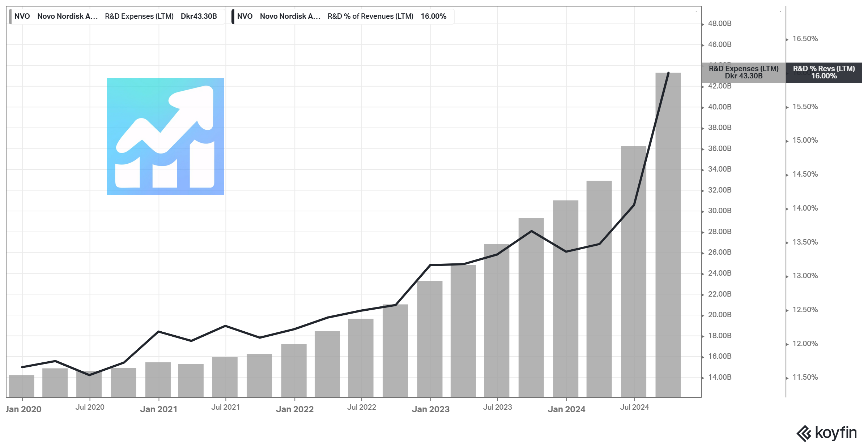Click the Jul 2020 axis label

click(90, 407)
